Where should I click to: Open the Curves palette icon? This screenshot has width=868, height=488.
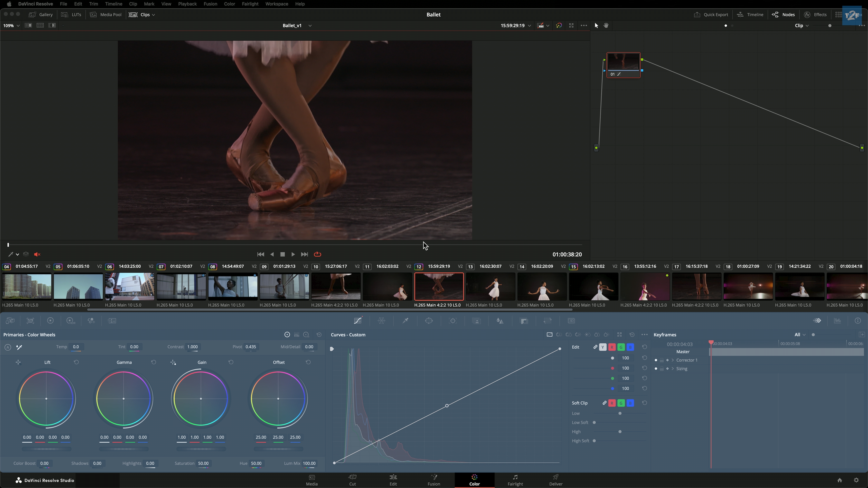click(358, 321)
